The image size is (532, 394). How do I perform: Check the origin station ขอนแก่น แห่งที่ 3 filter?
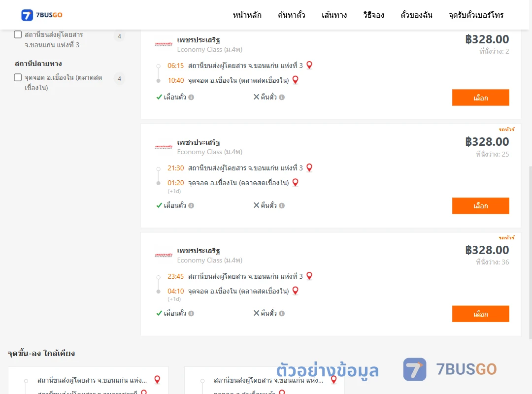coord(18,34)
